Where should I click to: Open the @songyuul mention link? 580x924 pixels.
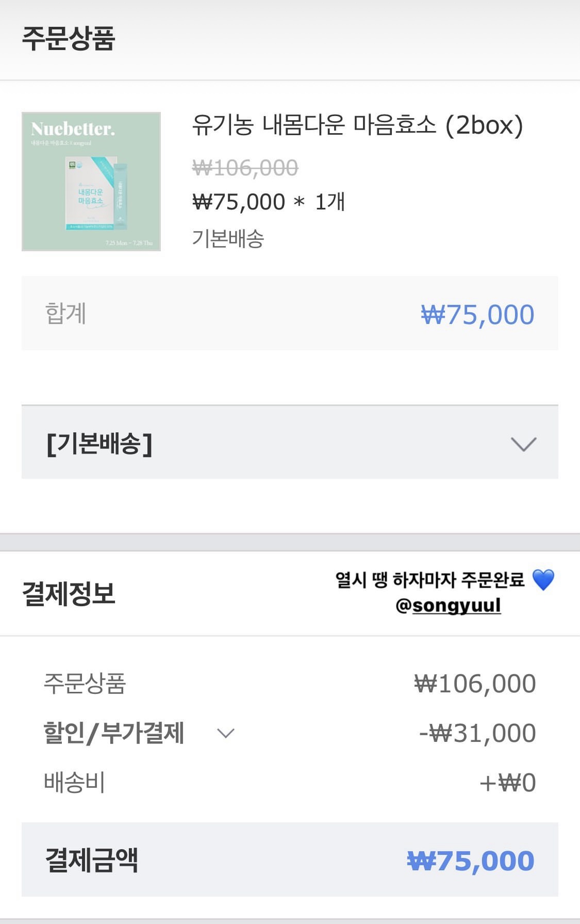(x=448, y=605)
